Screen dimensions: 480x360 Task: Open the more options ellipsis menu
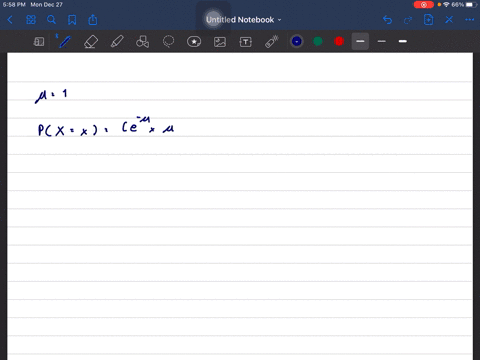[470, 20]
